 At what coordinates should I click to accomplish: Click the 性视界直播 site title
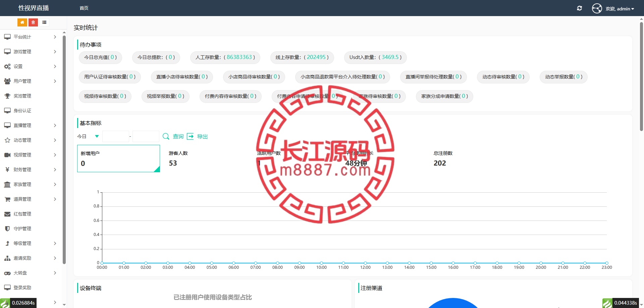click(x=34, y=8)
